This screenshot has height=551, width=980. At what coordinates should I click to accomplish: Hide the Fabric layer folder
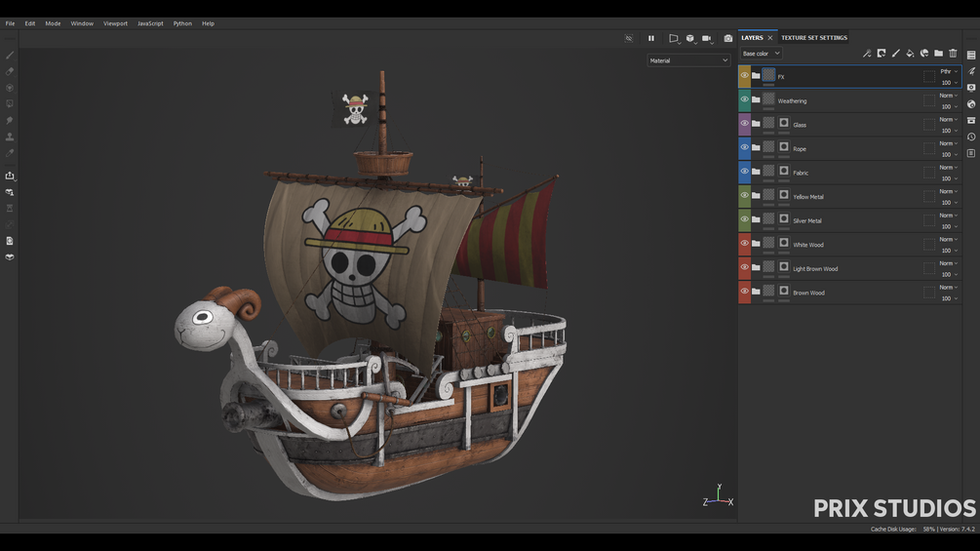(x=744, y=172)
